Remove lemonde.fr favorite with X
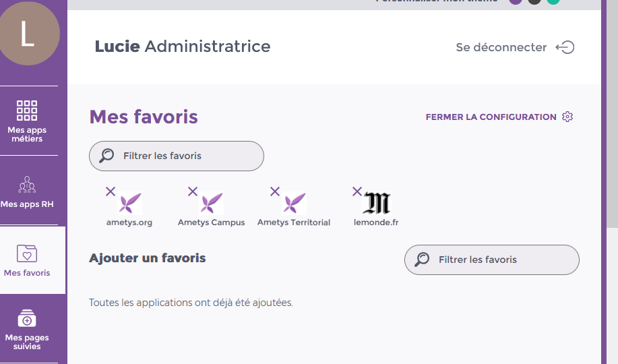The height and width of the screenshot is (364, 618). point(357,191)
